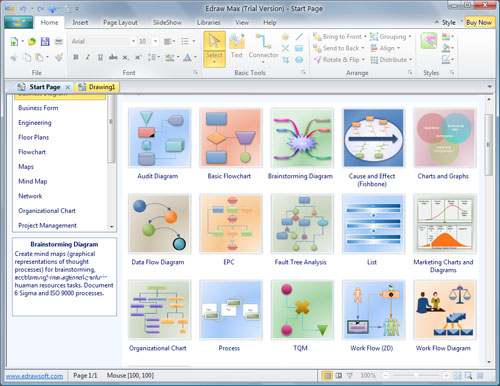This screenshot has height=386, width=500.
Task: Click the Superscript icon
Action: tap(138, 57)
